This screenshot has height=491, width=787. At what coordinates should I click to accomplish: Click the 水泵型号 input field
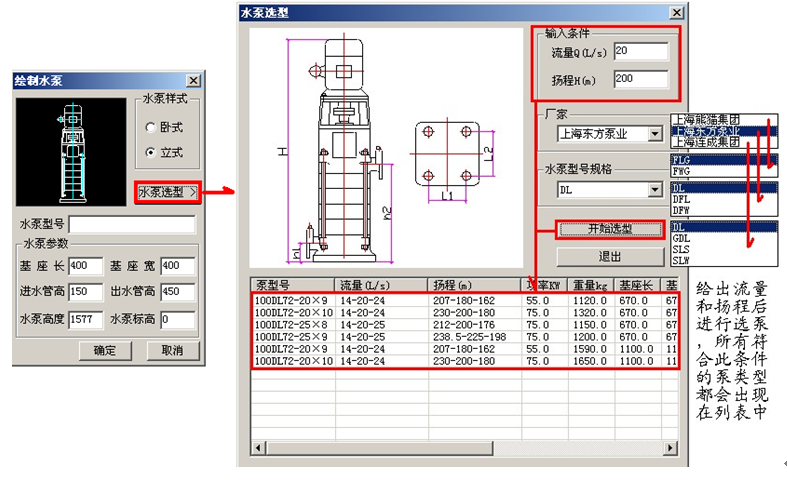click(x=131, y=224)
